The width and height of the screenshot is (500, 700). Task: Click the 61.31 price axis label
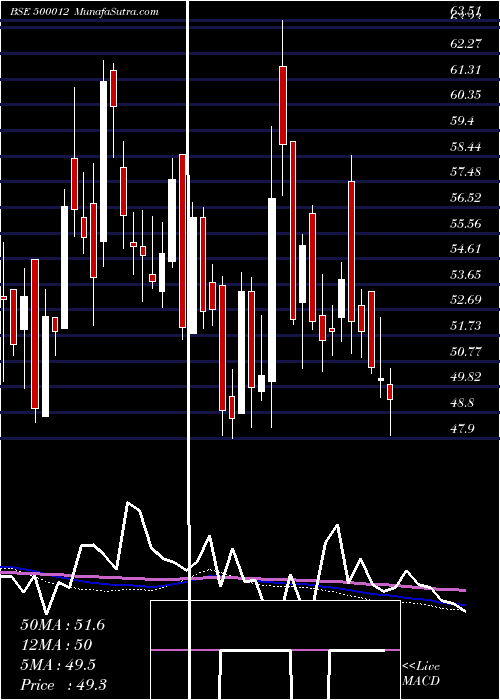click(466, 70)
